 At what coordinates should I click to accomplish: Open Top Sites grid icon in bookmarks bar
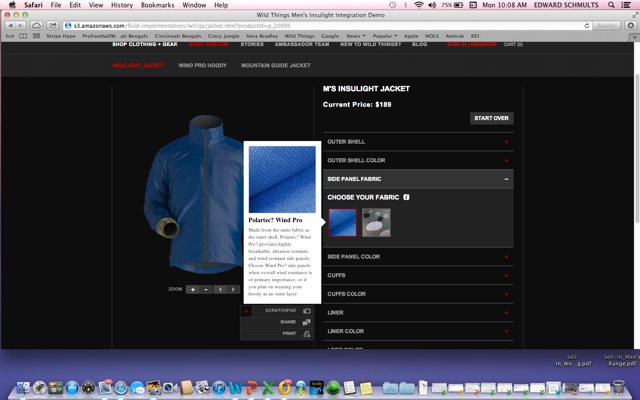pyautogui.click(x=36, y=36)
